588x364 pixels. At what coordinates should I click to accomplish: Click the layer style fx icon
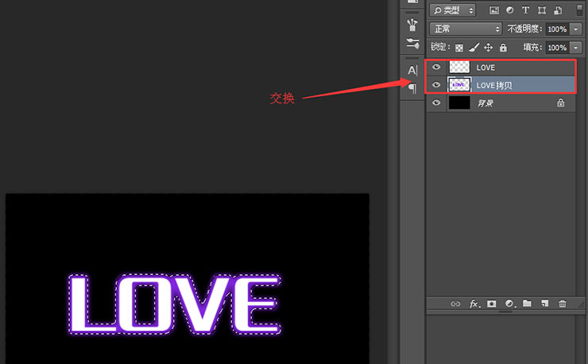(474, 304)
